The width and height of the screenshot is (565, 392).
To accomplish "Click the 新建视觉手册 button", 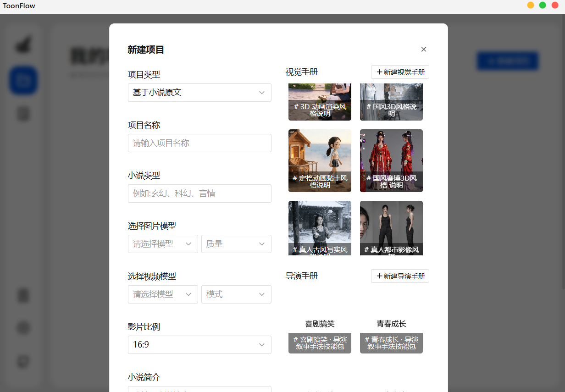I will pos(400,72).
